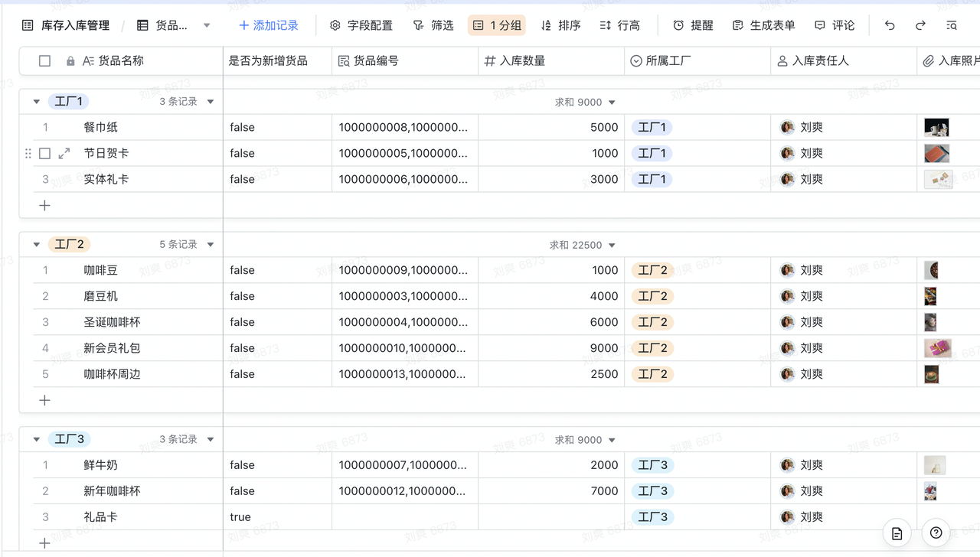Open the 排序 sort menu
Screen dimensions: 980x557
[x=560, y=25]
